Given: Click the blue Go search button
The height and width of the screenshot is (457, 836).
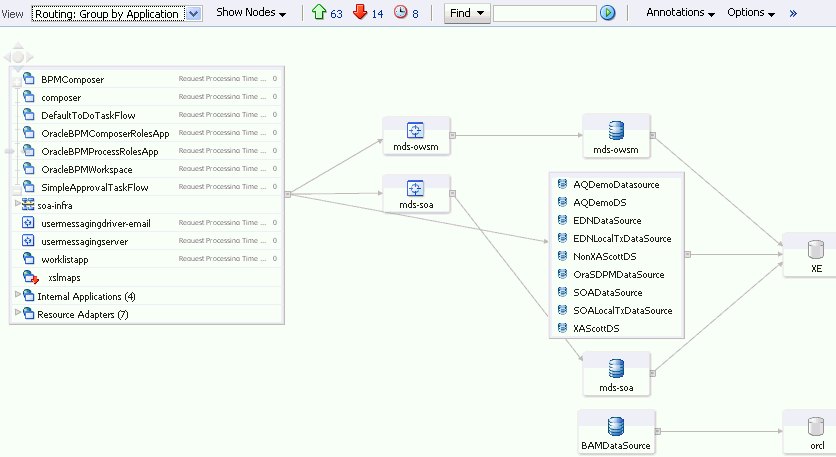Looking at the screenshot, I should pos(607,13).
